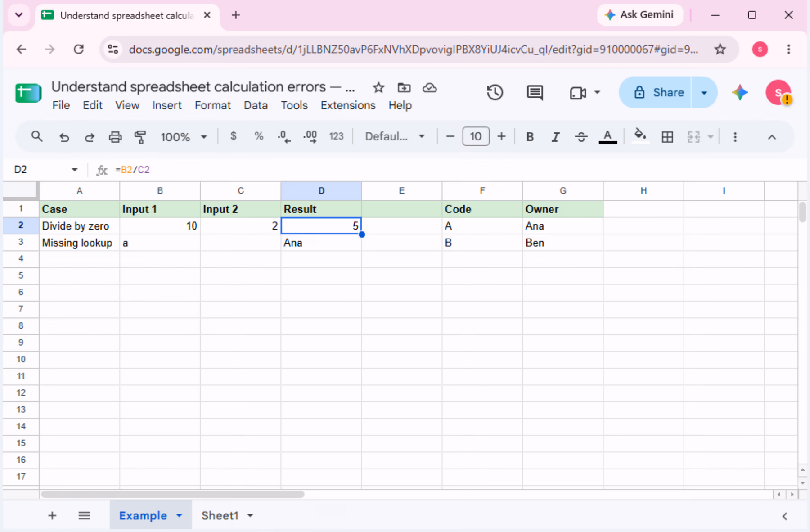Open the borders tool
810x532 pixels.
click(x=667, y=137)
